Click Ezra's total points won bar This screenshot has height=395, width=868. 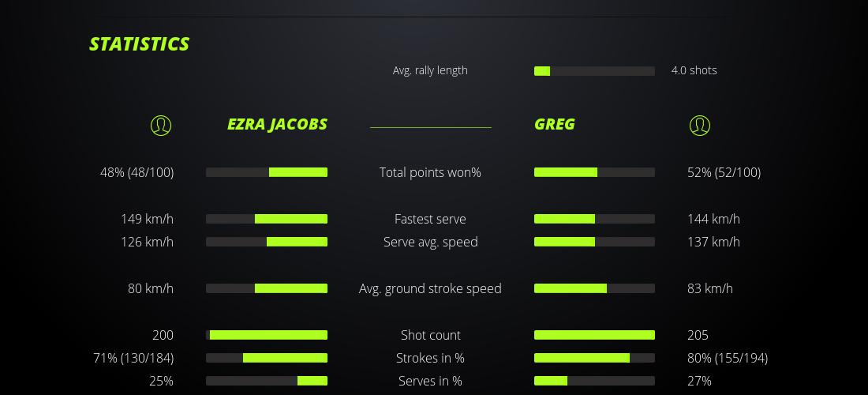click(267, 172)
